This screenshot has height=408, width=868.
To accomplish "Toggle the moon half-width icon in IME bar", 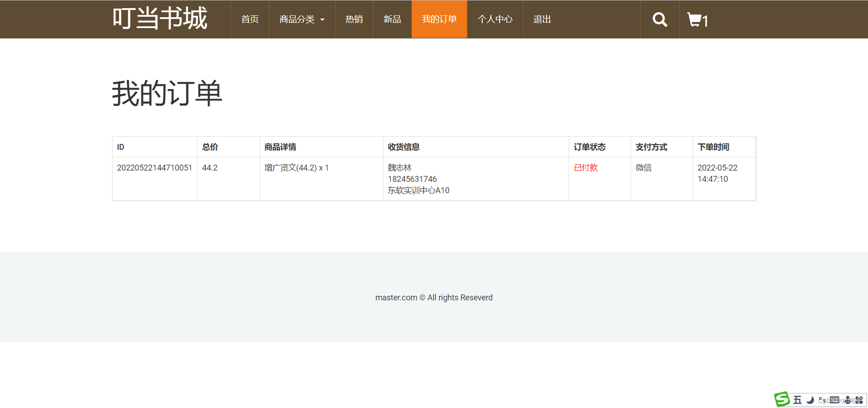I will pos(810,400).
